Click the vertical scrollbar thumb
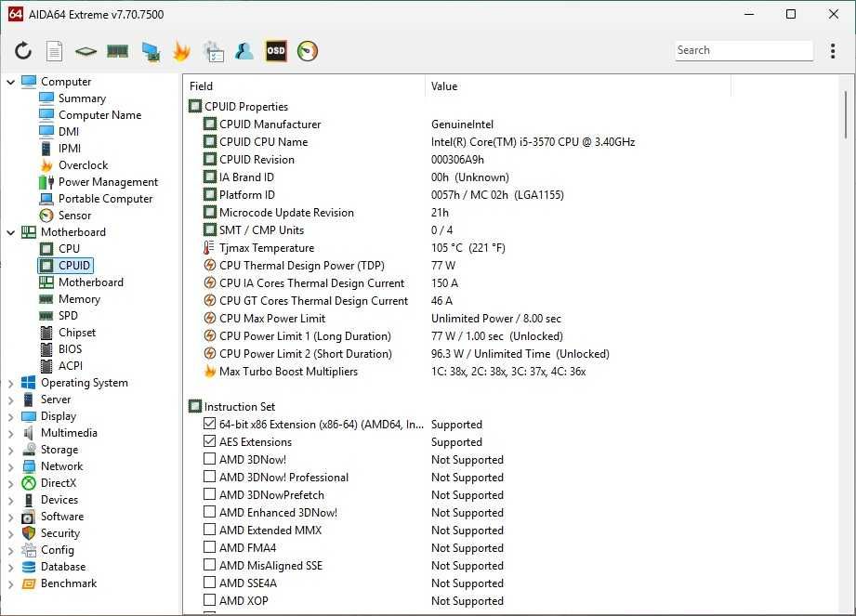Viewport: 856px width, 616px height. pos(846,114)
